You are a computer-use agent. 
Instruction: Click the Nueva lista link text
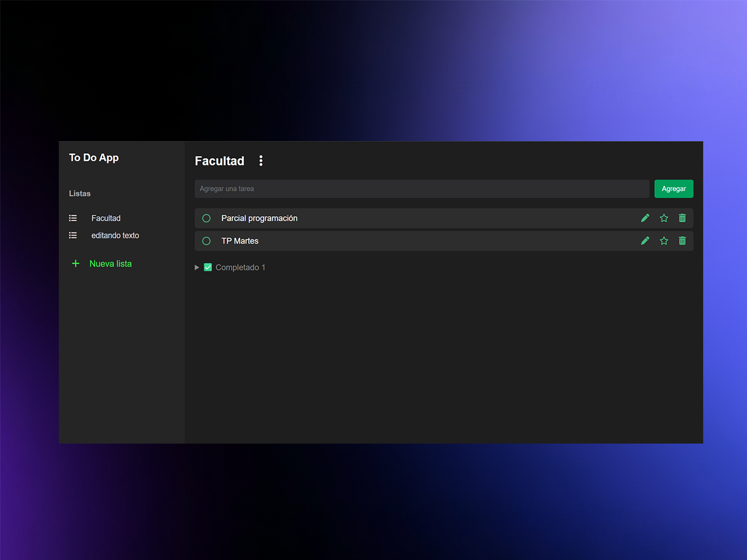(x=111, y=263)
